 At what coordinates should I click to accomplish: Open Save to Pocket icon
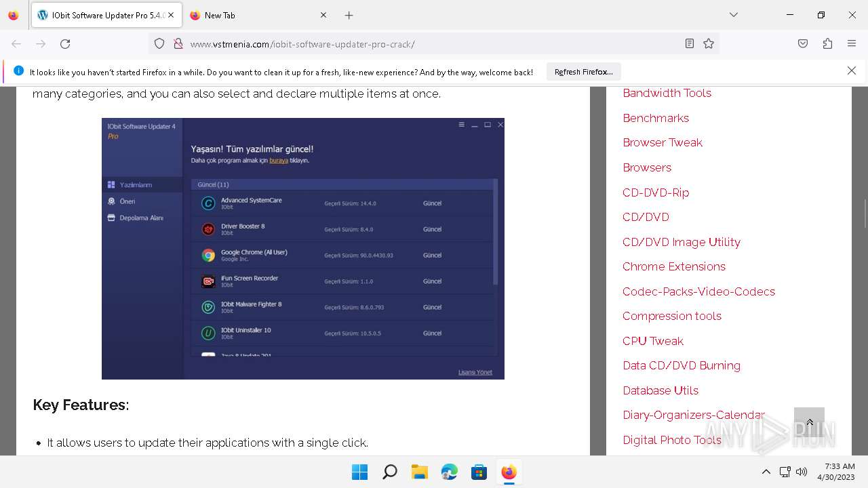(x=803, y=44)
